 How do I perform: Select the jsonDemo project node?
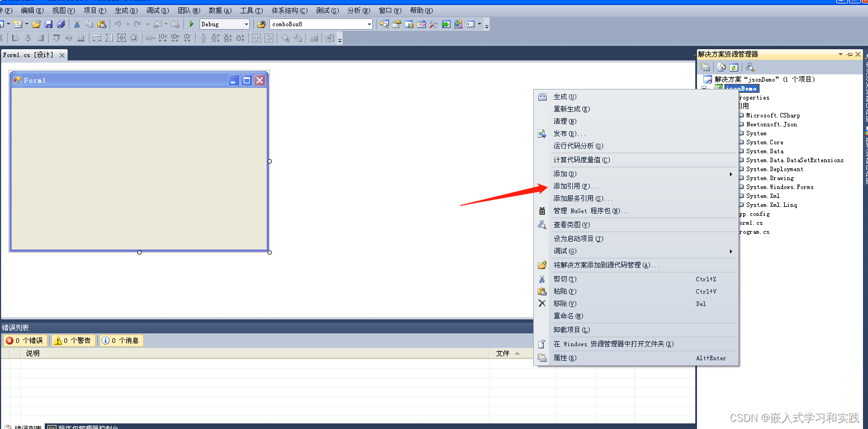point(742,88)
